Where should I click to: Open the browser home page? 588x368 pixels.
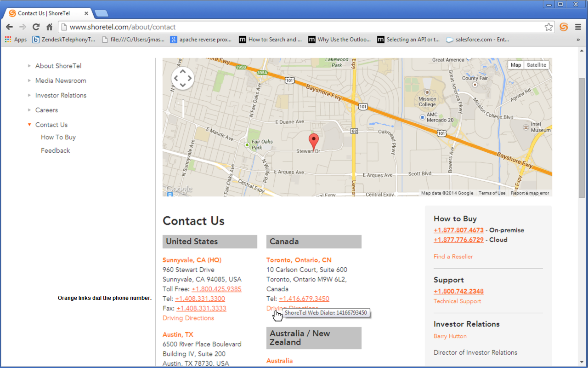pyautogui.click(x=50, y=27)
